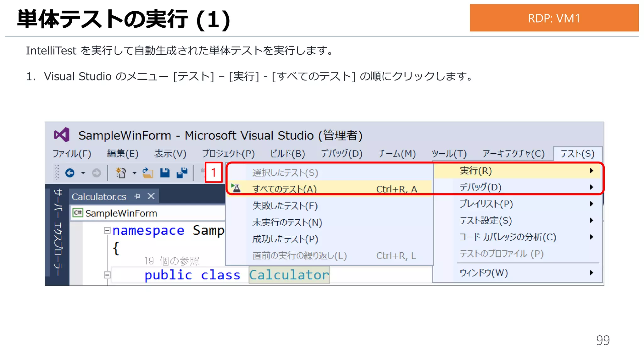Viewport: 644px width, 362px height.
Task: Click the 19 個の参照 CodeLens link
Action: coord(172,261)
